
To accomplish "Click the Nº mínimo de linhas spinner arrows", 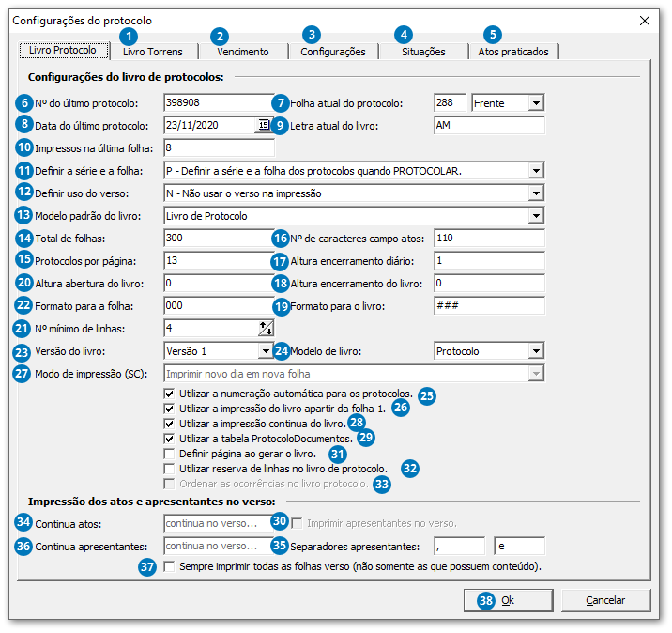I will point(266,328).
